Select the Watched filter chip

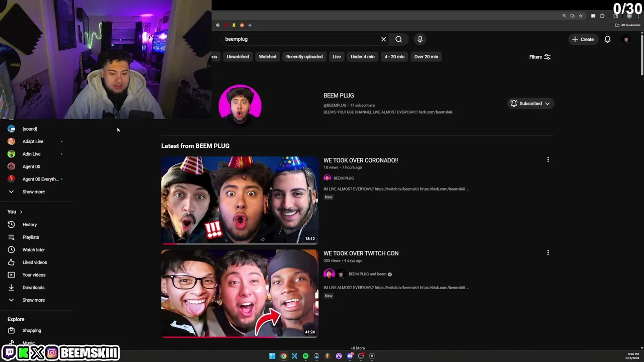point(267,57)
